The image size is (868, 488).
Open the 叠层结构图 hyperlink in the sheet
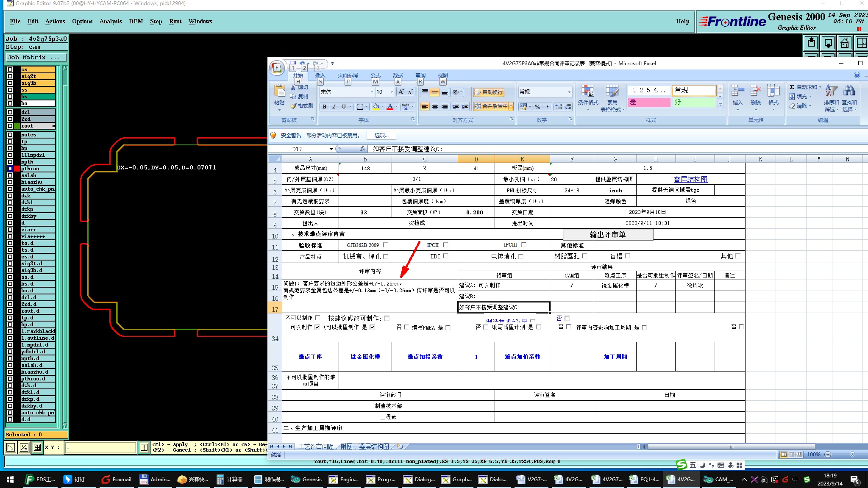[x=690, y=179]
